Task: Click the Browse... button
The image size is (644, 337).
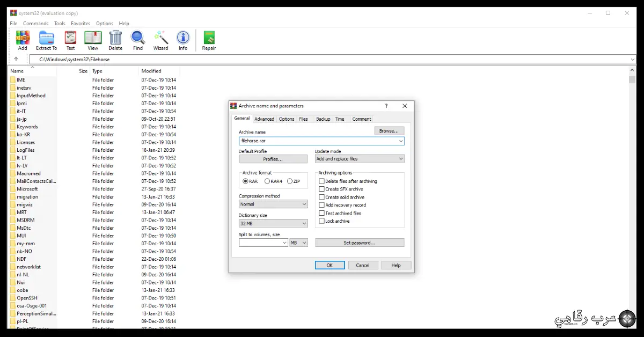Action: click(389, 130)
